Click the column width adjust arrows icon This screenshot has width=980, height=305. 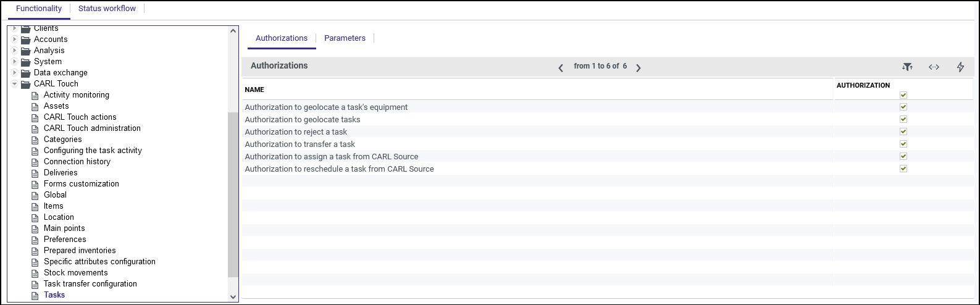tap(934, 67)
